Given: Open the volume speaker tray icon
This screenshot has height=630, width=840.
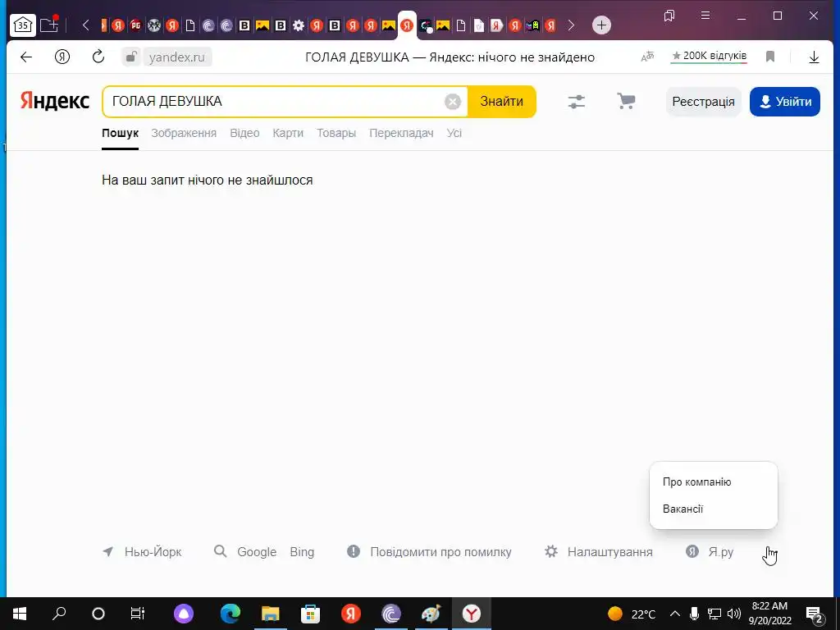Looking at the screenshot, I should point(734,614).
